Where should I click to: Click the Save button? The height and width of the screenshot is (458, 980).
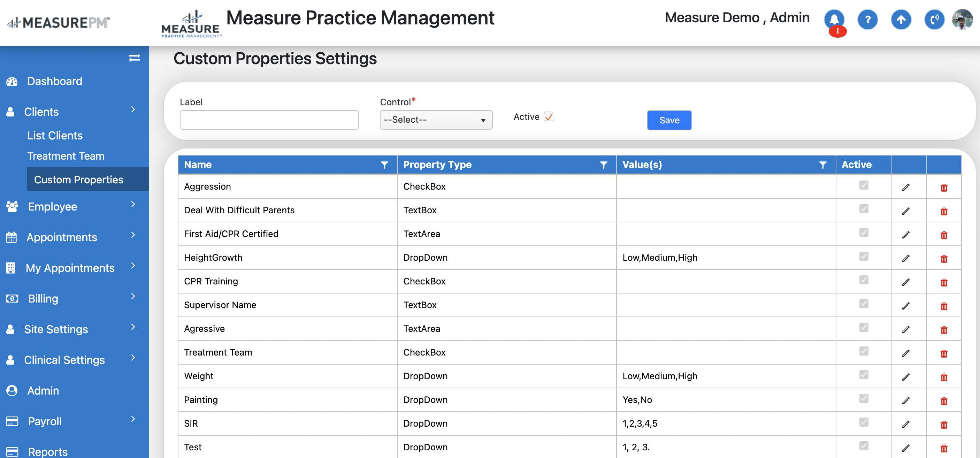tap(669, 120)
